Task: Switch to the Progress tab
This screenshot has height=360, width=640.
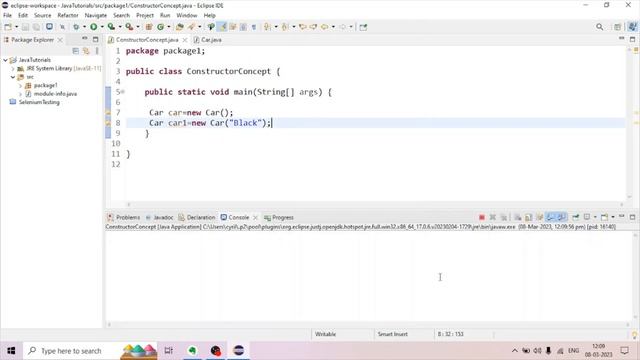Action: click(x=279, y=218)
